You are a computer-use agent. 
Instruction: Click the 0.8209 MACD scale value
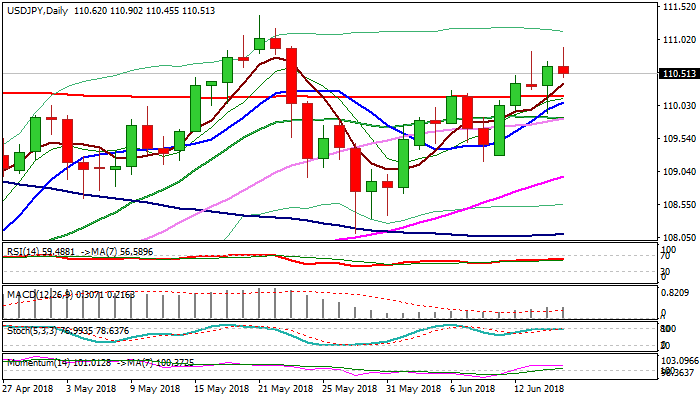click(678, 292)
